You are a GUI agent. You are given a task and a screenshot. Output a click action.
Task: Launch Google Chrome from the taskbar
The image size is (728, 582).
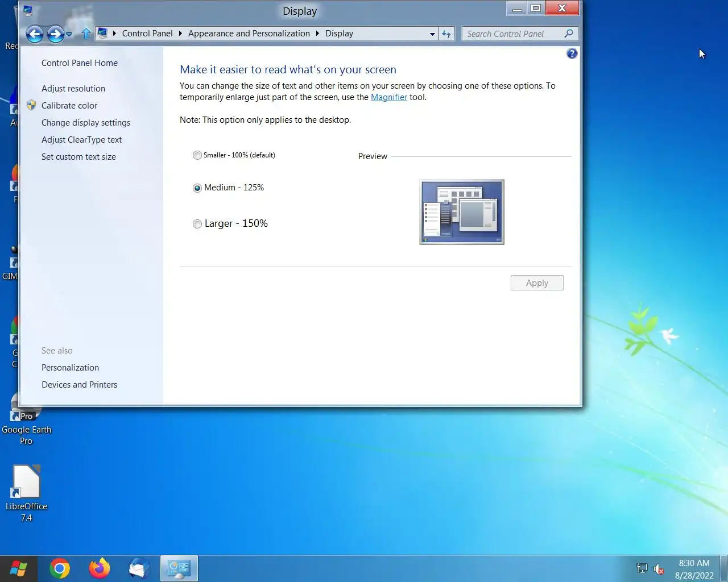click(60, 568)
